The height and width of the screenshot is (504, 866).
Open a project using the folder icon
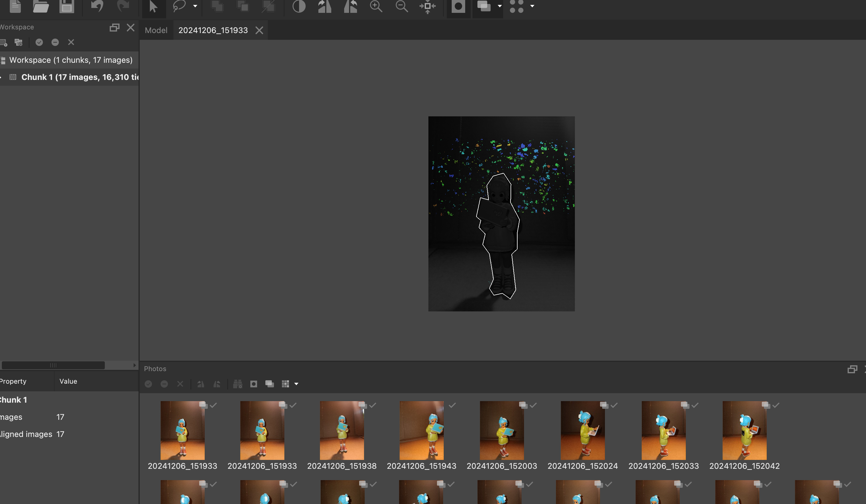[40, 6]
